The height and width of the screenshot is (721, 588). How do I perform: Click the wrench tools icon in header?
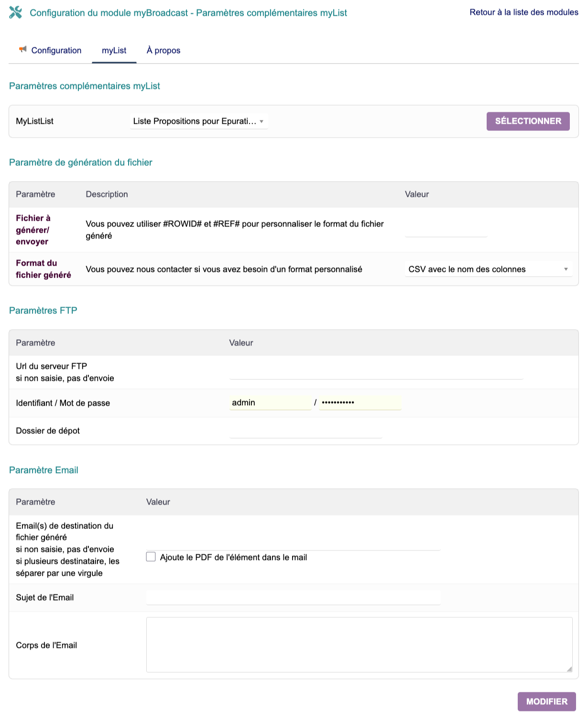coord(15,12)
